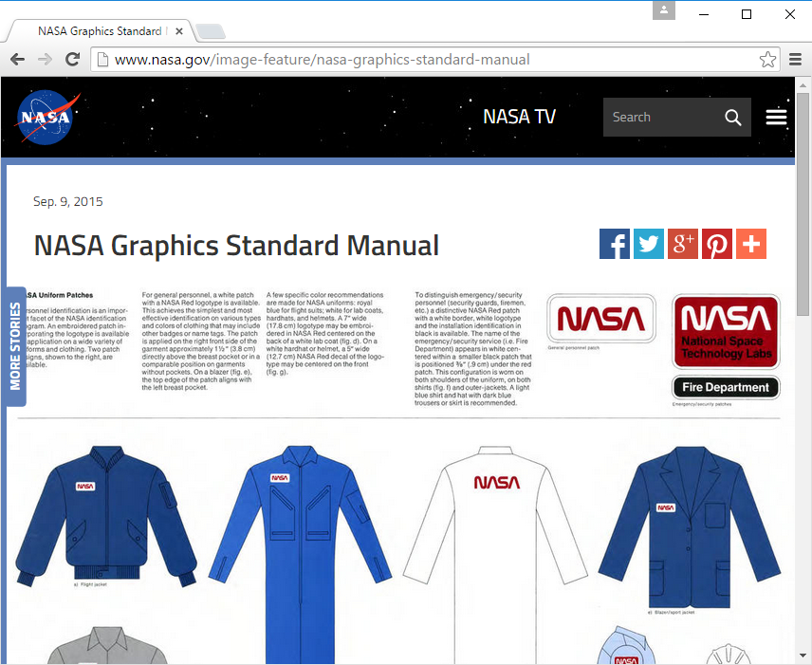Click the search magnifier icon
Image resolution: width=812 pixels, height=665 pixels.
(x=732, y=117)
